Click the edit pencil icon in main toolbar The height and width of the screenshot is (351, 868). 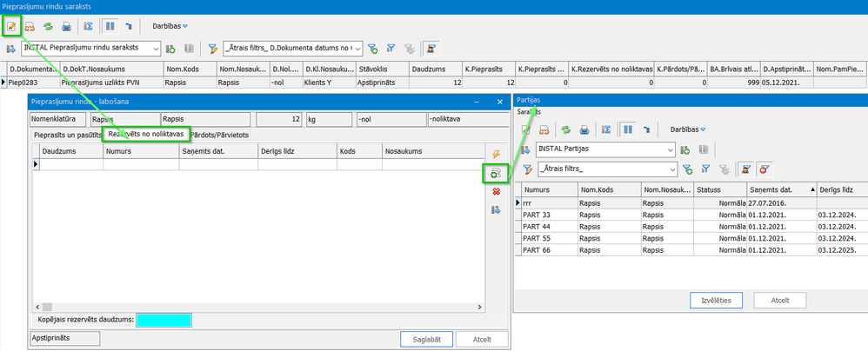[x=11, y=25]
